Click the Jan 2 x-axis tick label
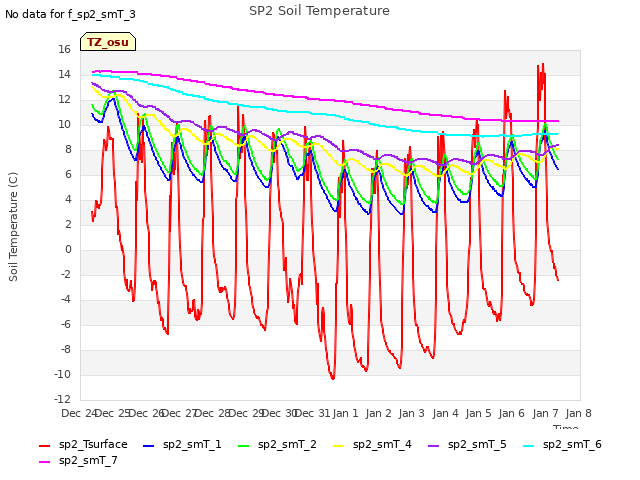The image size is (640, 480). pos(378,413)
